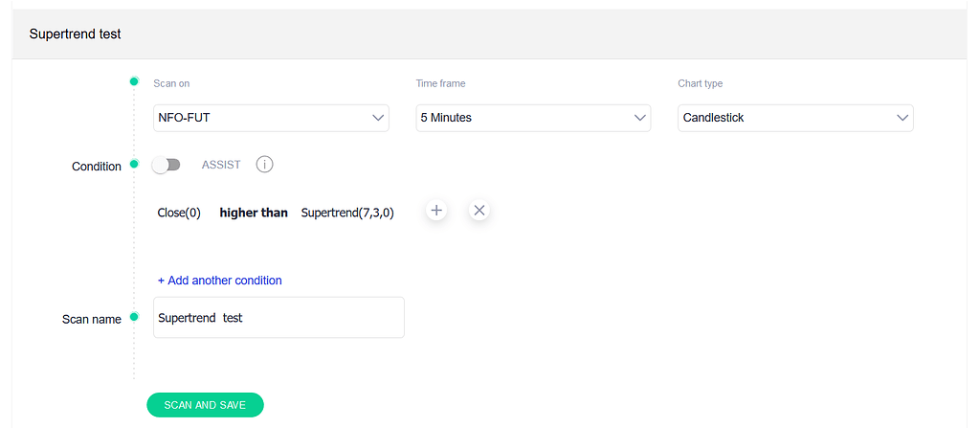Screen dimensions: 980x428
Task: Open the info icon next to ASSIST
Action: [265, 165]
